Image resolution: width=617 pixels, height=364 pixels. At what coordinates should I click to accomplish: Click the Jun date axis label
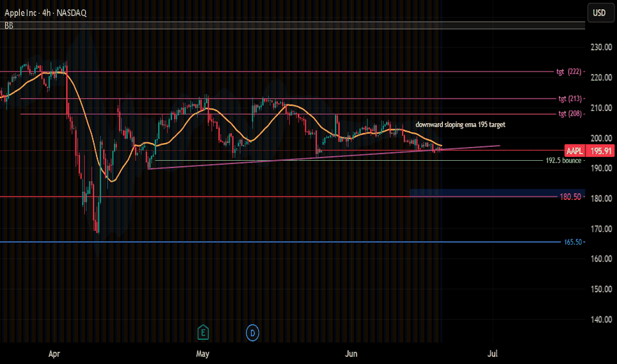click(x=351, y=354)
